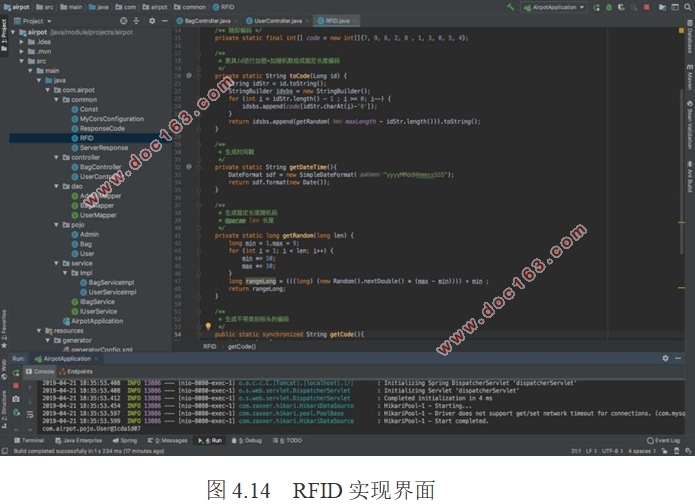Hide the Run panel with minus icon
Image resolution: width=695 pixels, height=504 pixels.
pos(678,358)
